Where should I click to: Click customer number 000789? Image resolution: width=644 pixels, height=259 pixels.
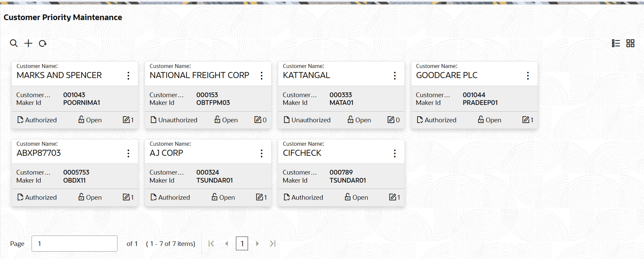(x=341, y=172)
